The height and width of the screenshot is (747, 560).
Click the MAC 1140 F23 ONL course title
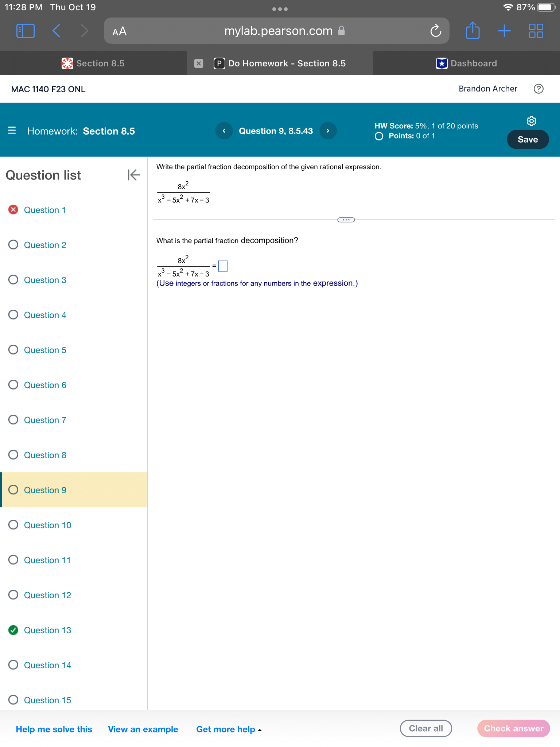48,89
